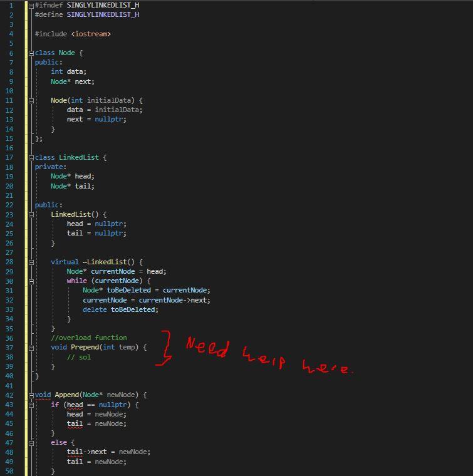Place cursor on SINGLYLINKEDLIST_H in the #define line
Image resolution: width=473 pixels, height=476 pixels.
(x=103, y=14)
